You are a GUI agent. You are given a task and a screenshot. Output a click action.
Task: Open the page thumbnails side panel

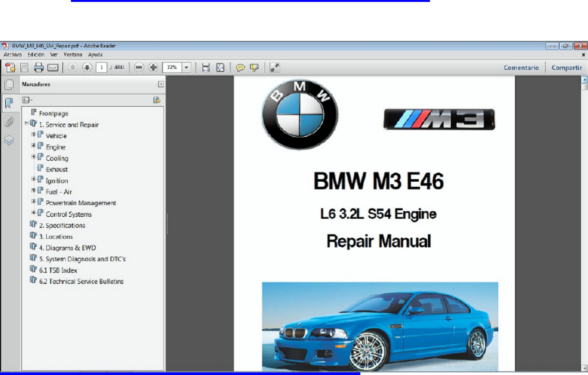pos(9,85)
